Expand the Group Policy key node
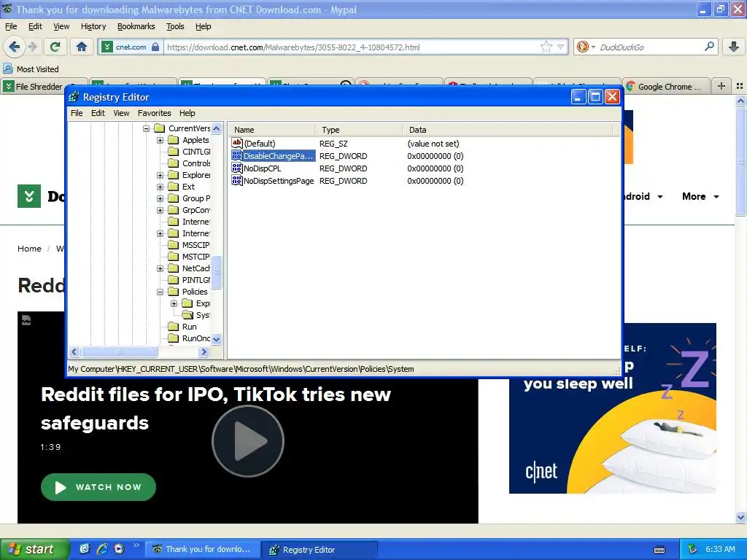 click(x=160, y=198)
